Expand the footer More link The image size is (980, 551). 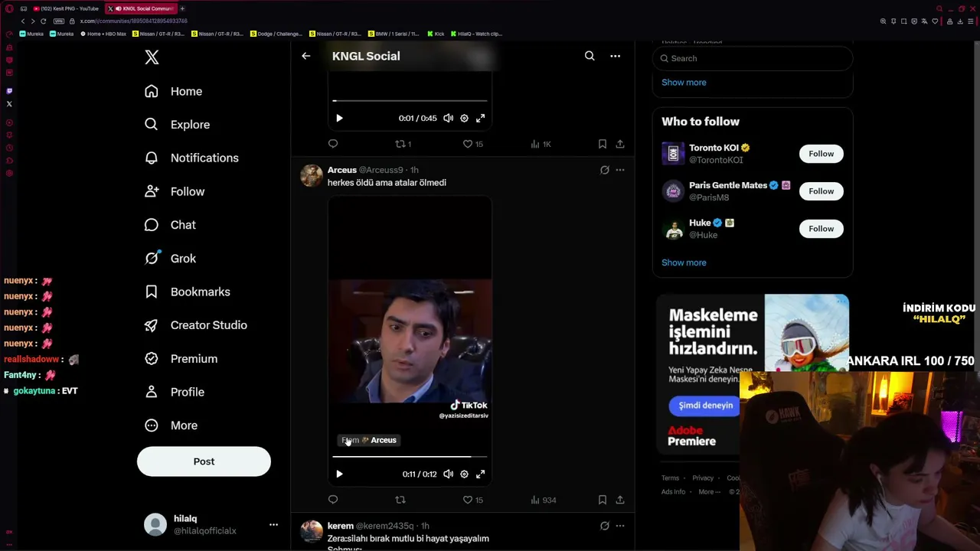[x=709, y=492]
